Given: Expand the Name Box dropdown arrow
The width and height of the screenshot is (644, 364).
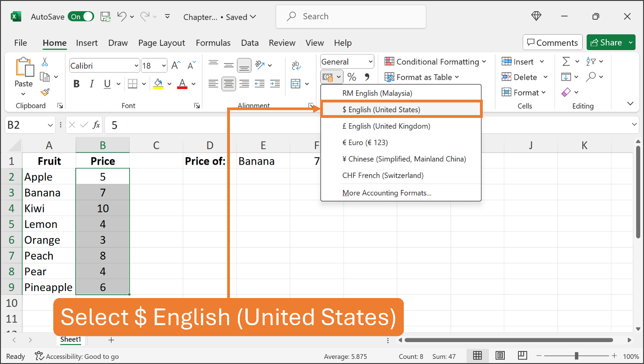Looking at the screenshot, I should pos(50,125).
